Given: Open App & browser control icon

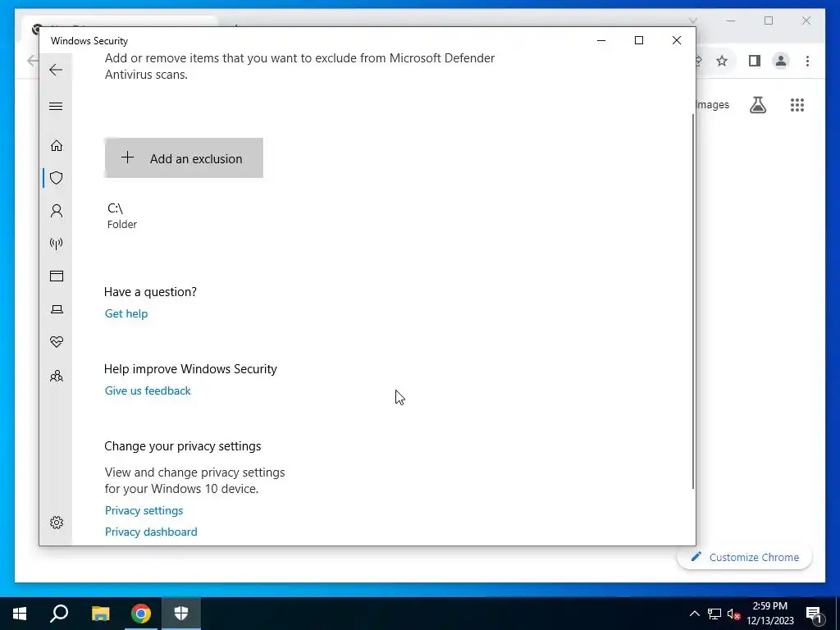Looking at the screenshot, I should tap(57, 276).
